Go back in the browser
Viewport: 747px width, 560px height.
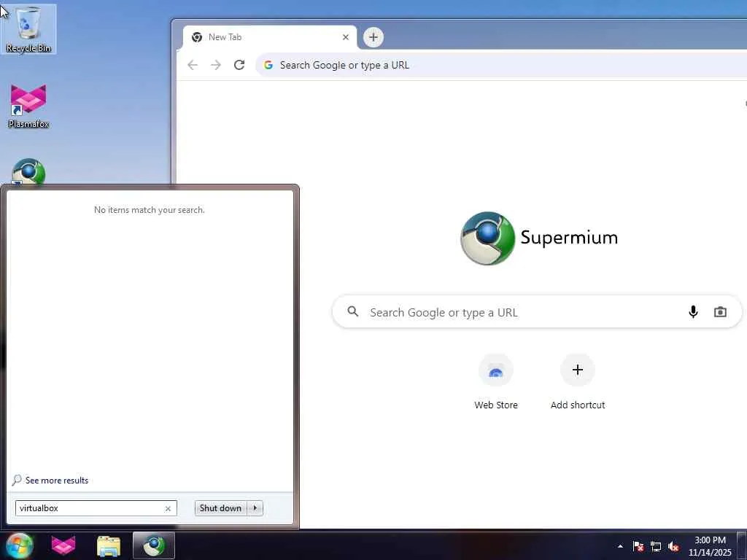193,65
